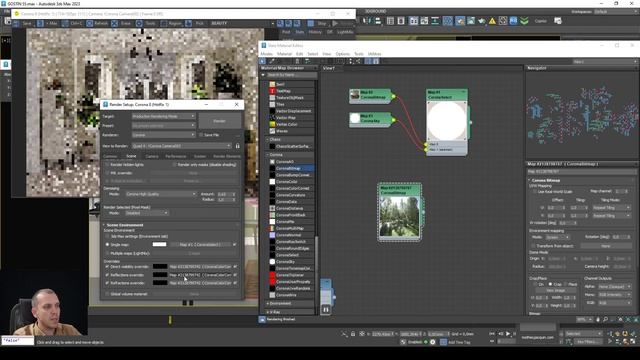Image resolution: width=640 pixels, height=360 pixels.
Task: Click the CoronaTriplanar red icon
Action: click(x=272, y=275)
